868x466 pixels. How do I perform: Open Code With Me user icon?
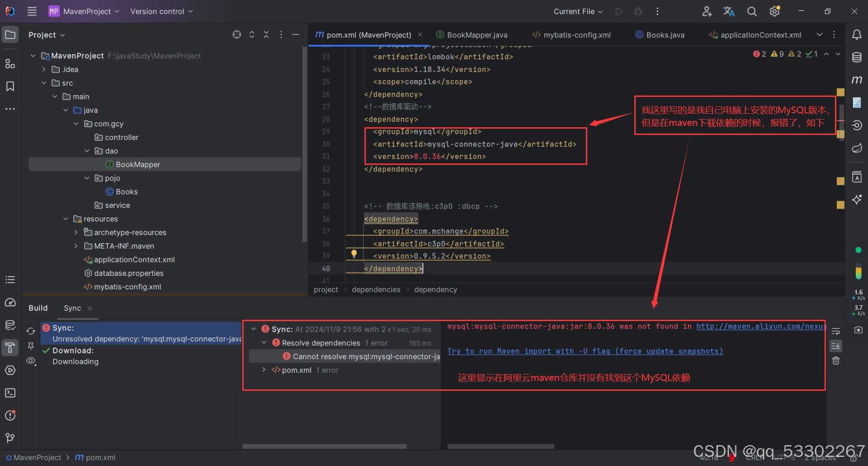coord(707,11)
